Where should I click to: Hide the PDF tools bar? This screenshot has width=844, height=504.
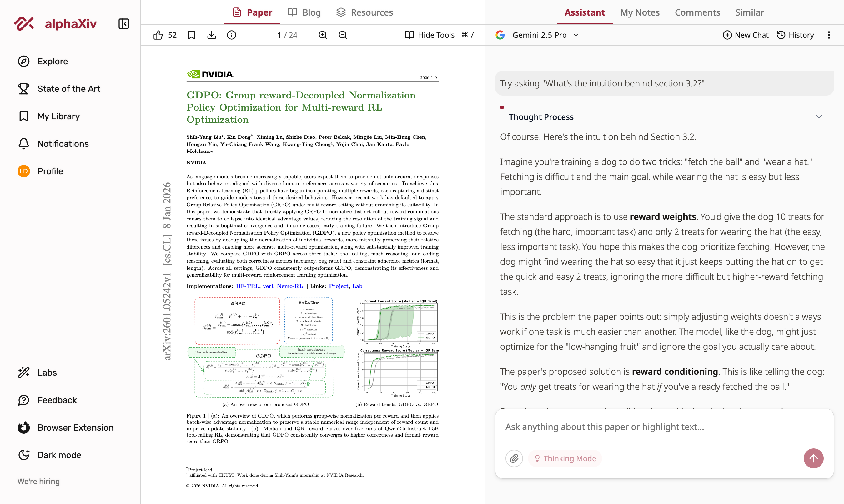(429, 35)
